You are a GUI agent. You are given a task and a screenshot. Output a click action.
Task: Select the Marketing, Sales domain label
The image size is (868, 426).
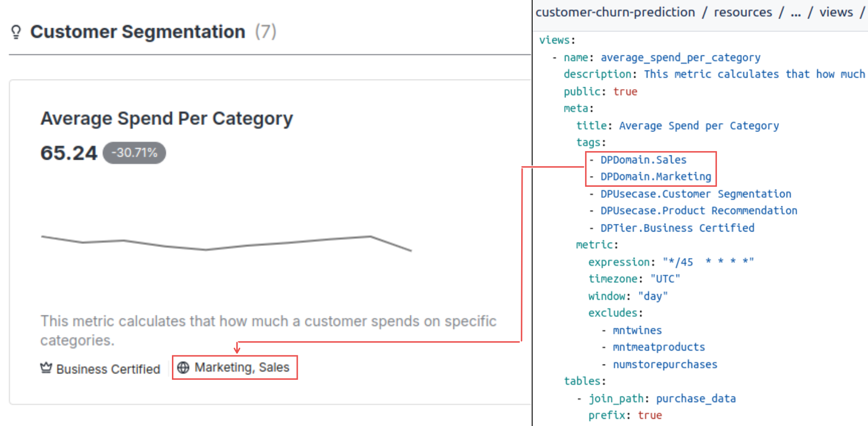pyautogui.click(x=242, y=367)
